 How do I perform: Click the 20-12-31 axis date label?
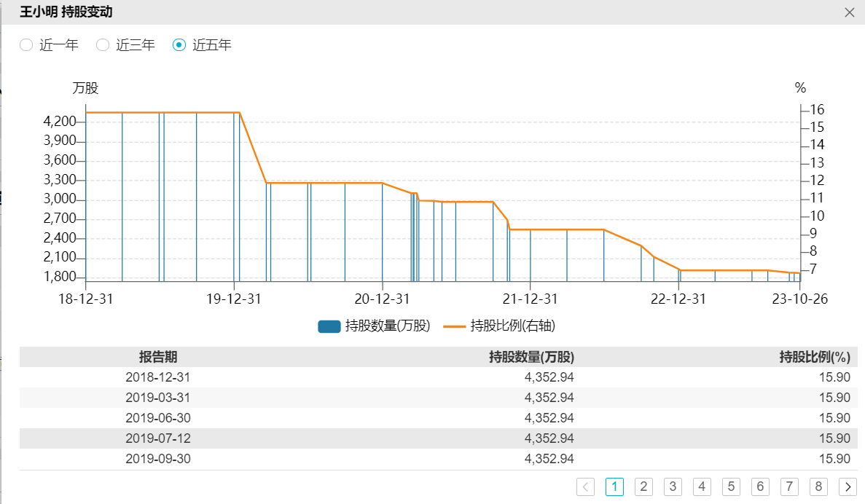(382, 299)
